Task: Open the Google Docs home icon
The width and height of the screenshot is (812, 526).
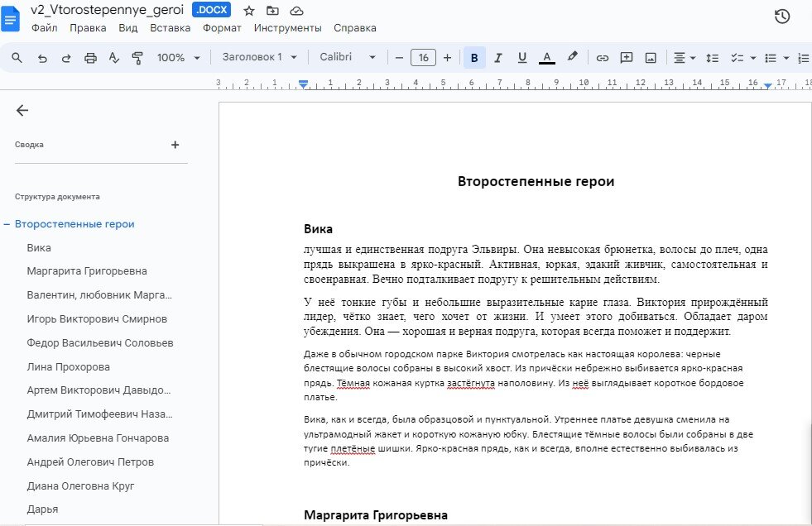Action: [x=11, y=19]
